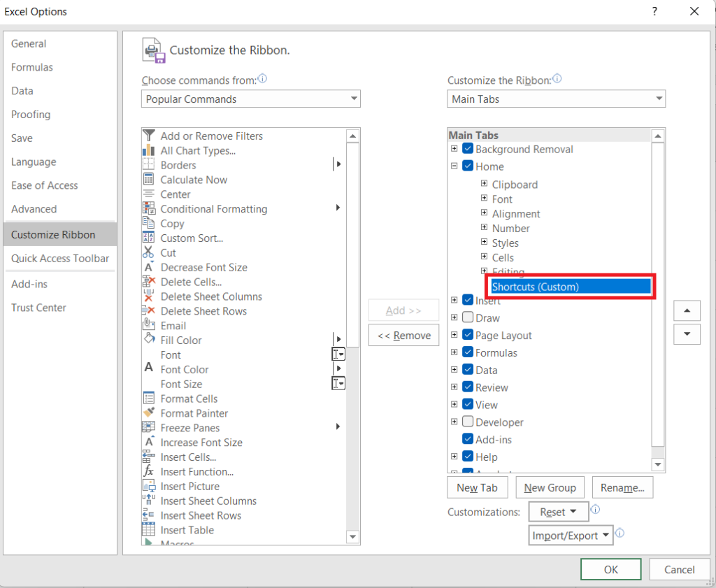Open the Quick Access Toolbar section
The height and width of the screenshot is (588, 716).
pyautogui.click(x=60, y=259)
